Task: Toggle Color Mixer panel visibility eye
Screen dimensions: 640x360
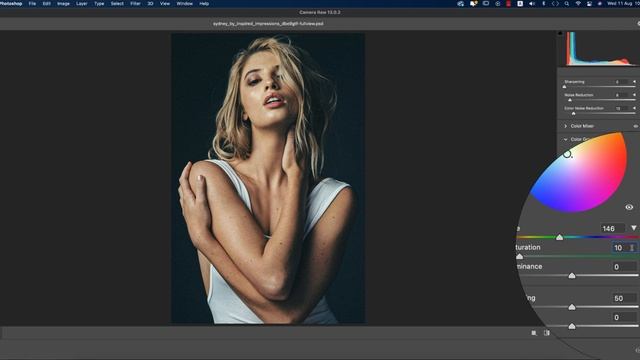Action: tap(636, 126)
